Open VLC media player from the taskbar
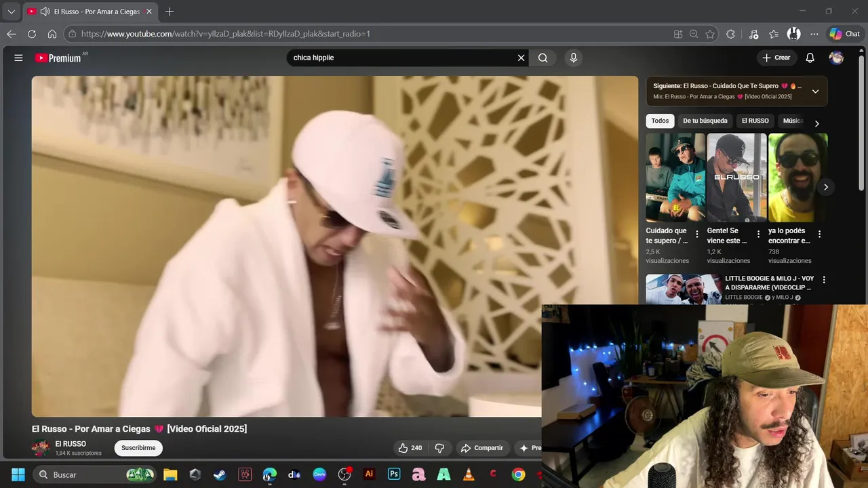This screenshot has width=868, height=488. [469, 474]
